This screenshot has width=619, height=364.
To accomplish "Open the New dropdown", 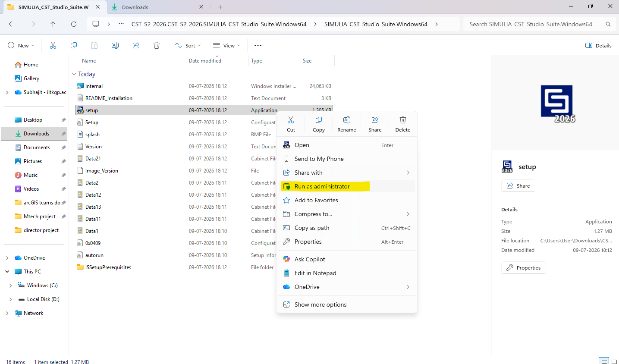I will 21,45.
